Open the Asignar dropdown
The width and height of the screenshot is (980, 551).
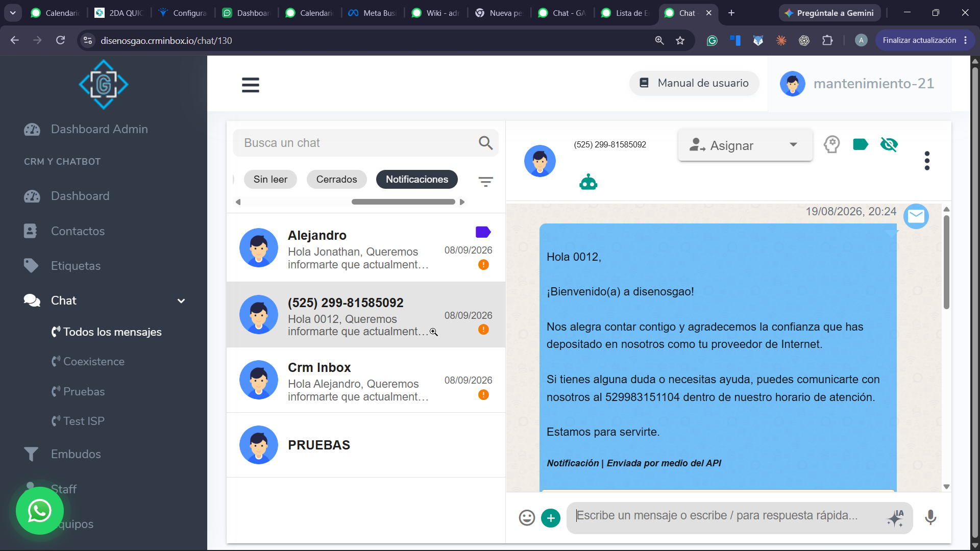[x=745, y=145]
